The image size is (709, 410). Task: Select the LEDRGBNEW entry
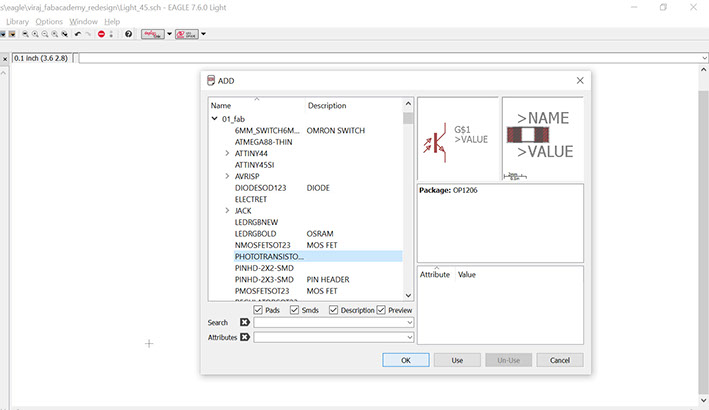(x=256, y=222)
